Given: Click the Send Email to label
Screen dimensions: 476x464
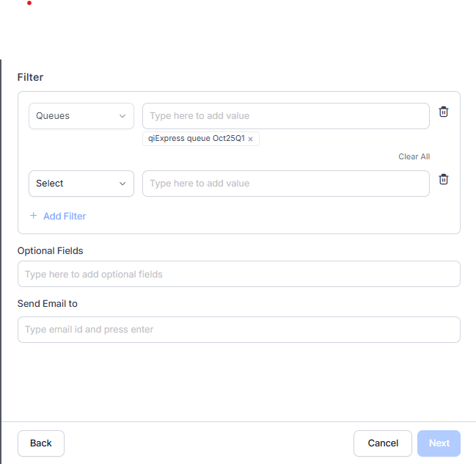Looking at the screenshot, I should [48, 303].
